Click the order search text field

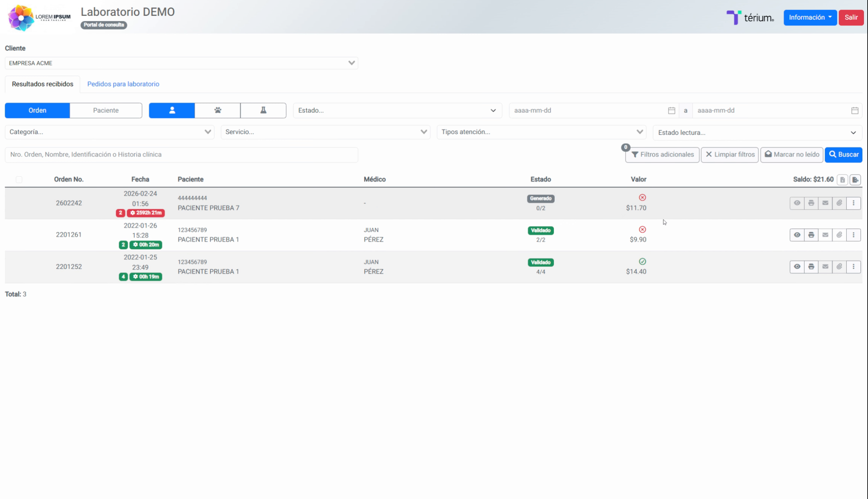pos(181,155)
